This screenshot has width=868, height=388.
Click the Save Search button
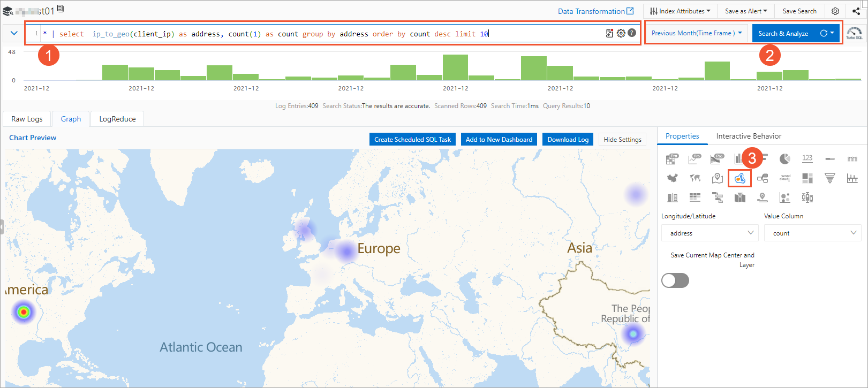[x=799, y=11]
